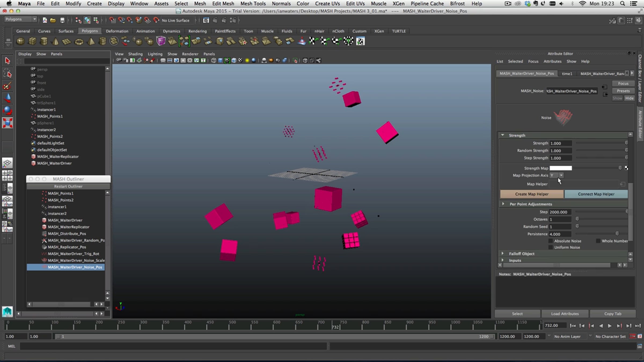The width and height of the screenshot is (644, 362).
Task: Switch to the Rendering shelf tab
Action: (197, 31)
